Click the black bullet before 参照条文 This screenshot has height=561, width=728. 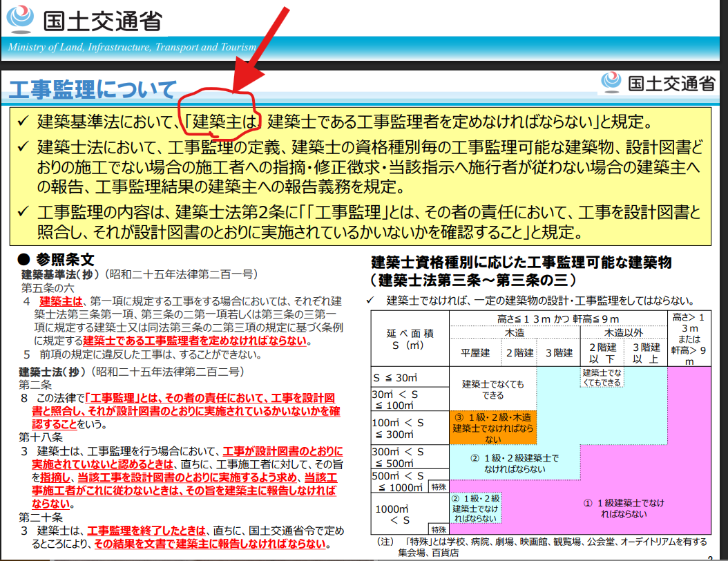(25, 259)
